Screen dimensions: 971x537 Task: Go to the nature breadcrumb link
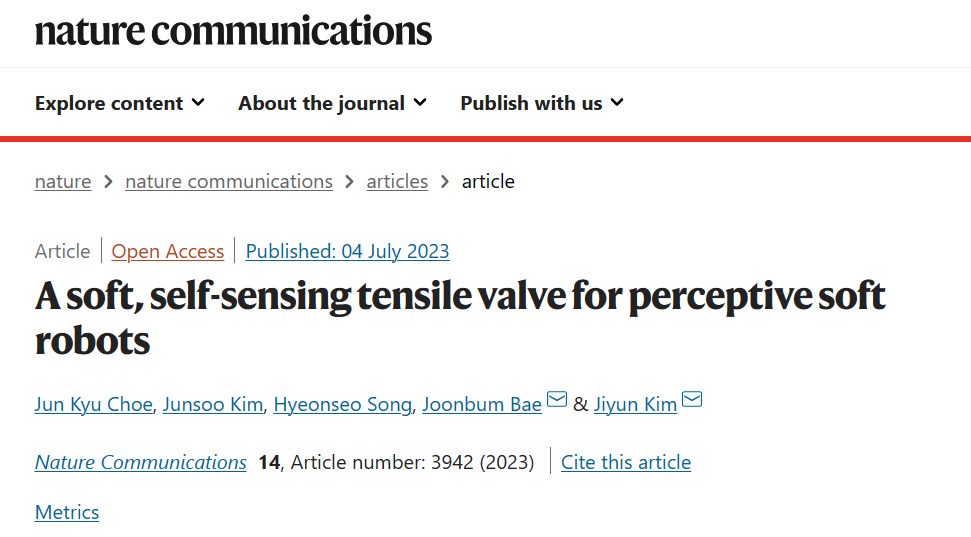63,181
